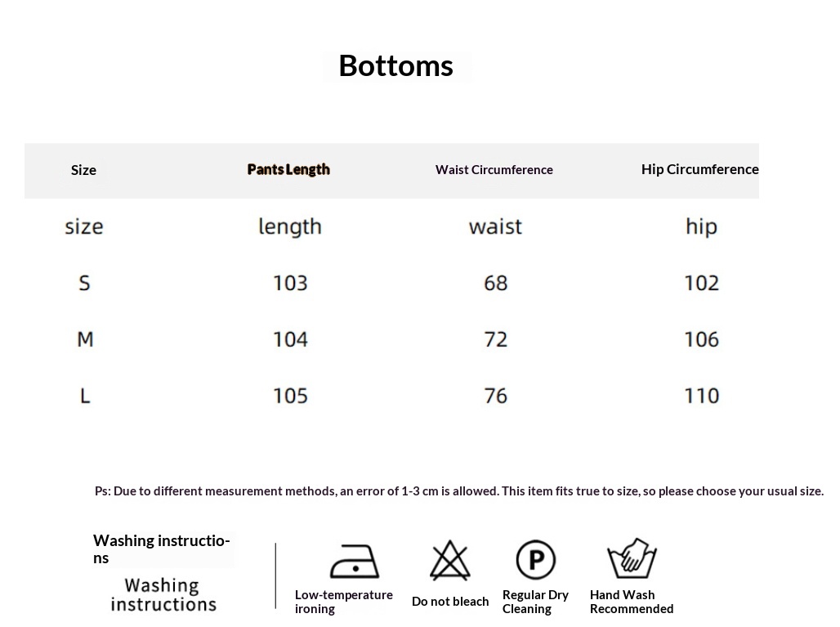Click the bold Washing instructions heading
Screen dimensions: 840x627
[161, 549]
